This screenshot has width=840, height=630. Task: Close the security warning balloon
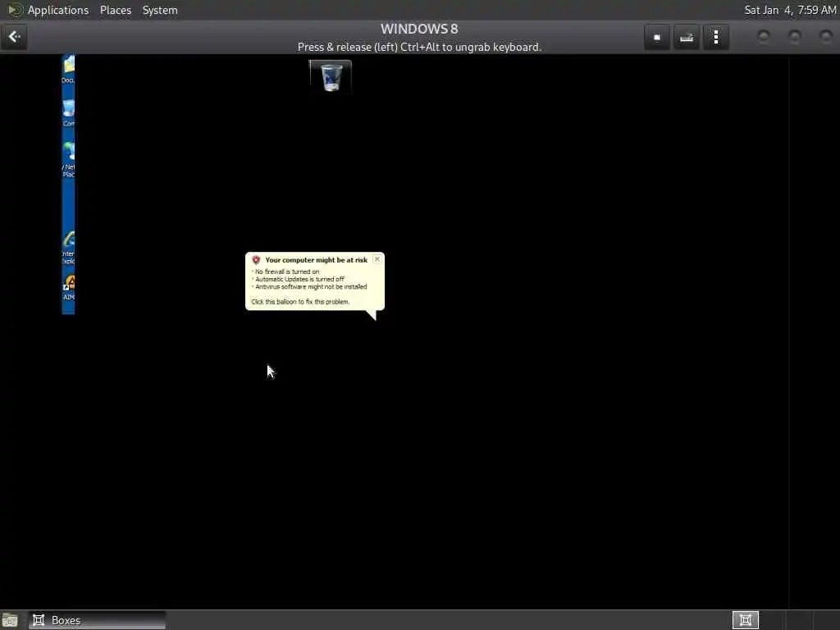tap(377, 258)
